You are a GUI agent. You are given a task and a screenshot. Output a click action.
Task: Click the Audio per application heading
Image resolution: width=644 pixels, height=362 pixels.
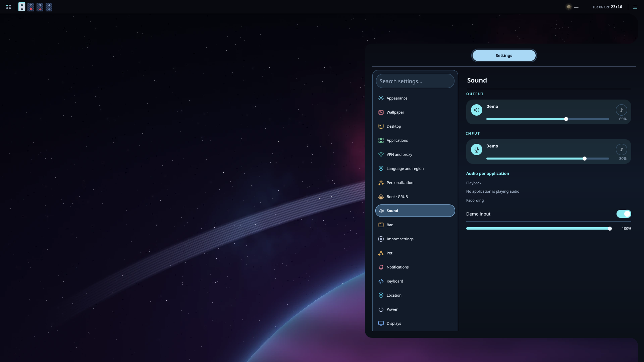point(487,174)
